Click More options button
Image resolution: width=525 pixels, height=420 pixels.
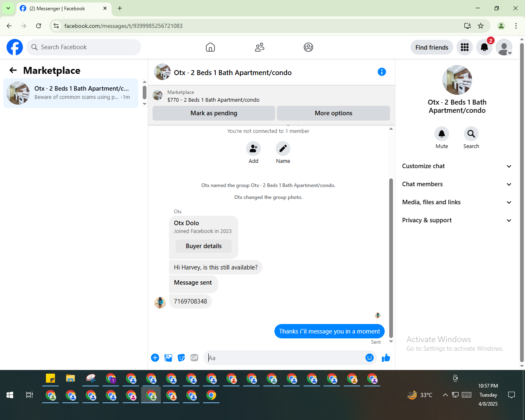pyautogui.click(x=333, y=113)
